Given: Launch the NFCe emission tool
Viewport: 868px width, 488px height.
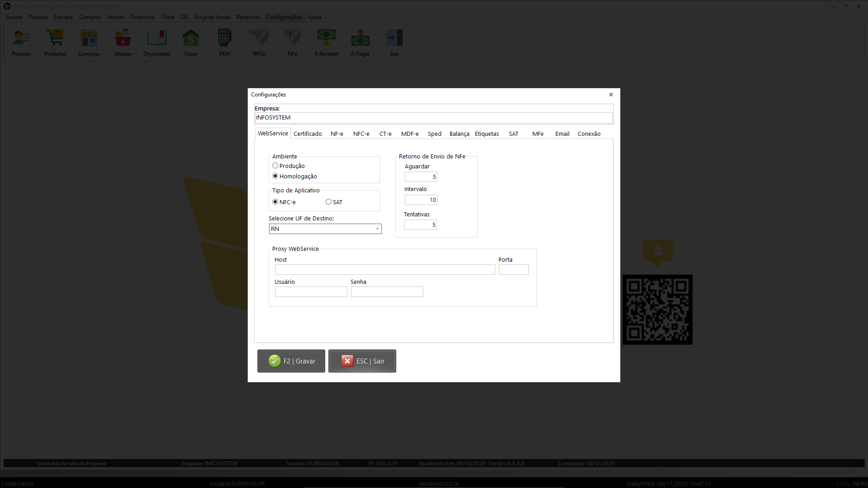Looking at the screenshot, I should 258,42.
